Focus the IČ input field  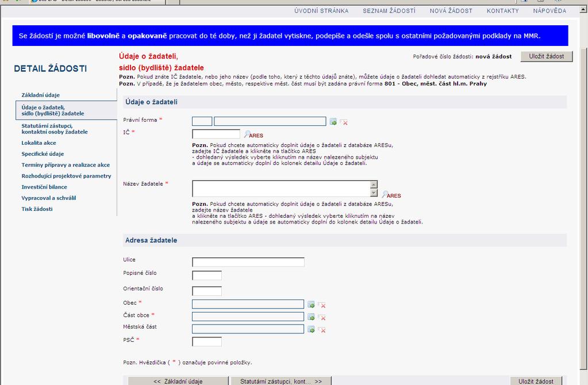click(216, 134)
